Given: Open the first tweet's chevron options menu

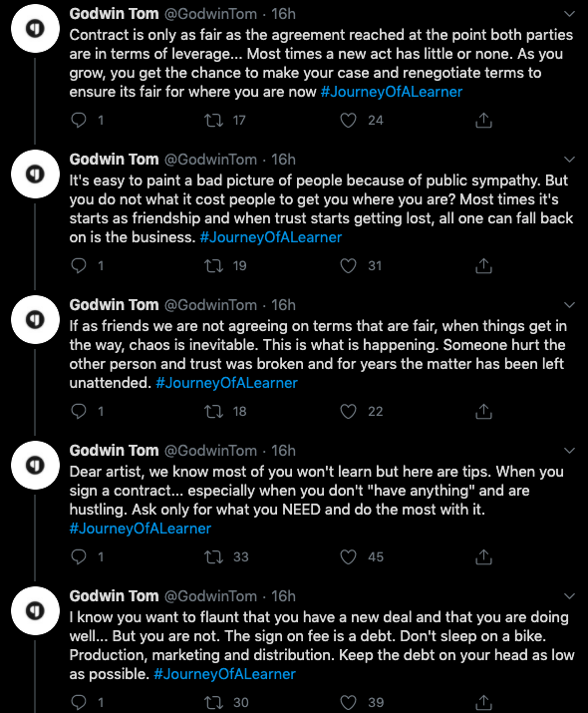Looking at the screenshot, I should coord(569,14).
